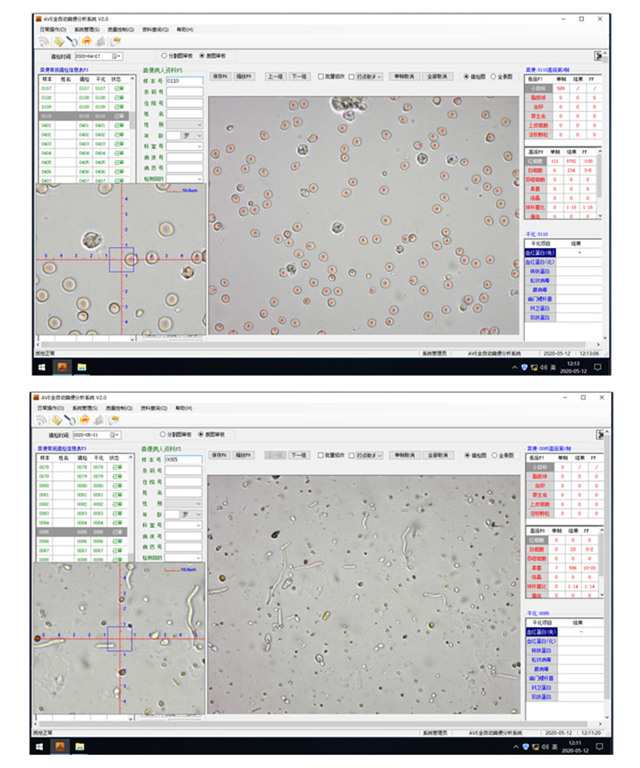Screen dimensions: 640x768
Task: Tick the 批量修改 checkbox in the sample 0085 window
Action: coord(321,455)
